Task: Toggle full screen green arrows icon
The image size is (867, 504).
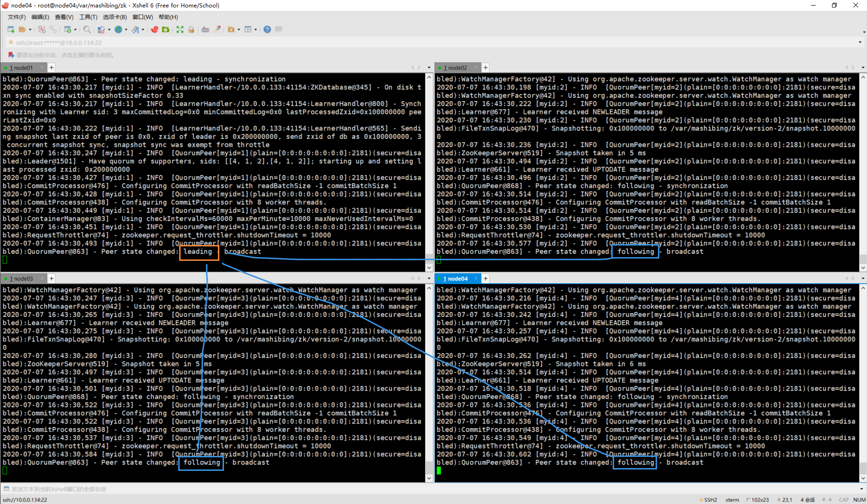Action: coord(180,29)
